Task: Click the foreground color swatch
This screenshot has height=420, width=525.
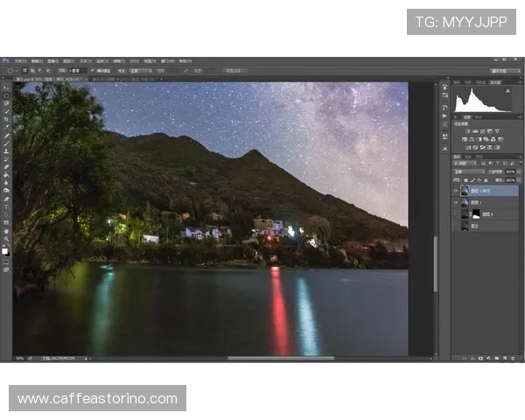Action: tap(5, 250)
